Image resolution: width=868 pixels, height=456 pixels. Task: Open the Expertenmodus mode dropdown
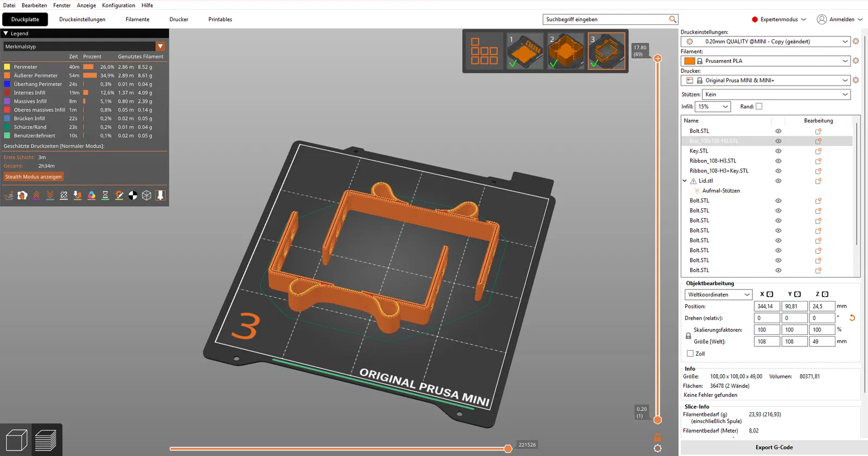coord(779,20)
